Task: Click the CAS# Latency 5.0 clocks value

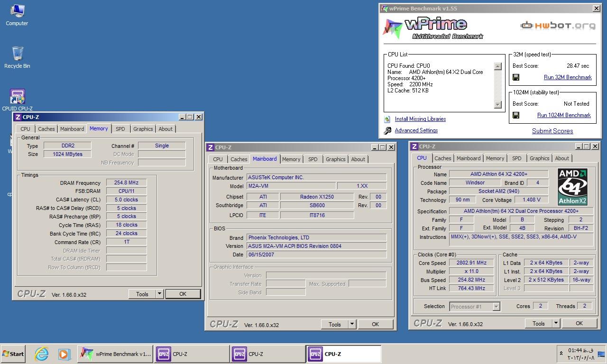Action: [126, 200]
